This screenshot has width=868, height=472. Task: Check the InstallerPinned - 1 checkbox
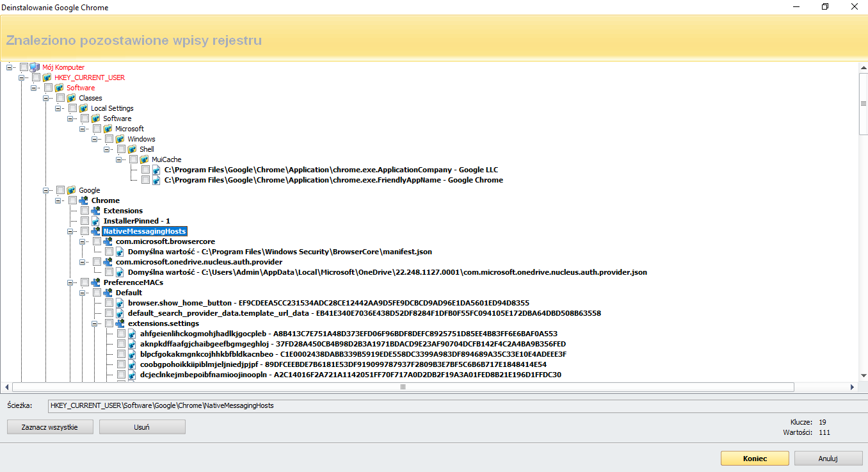[84, 221]
